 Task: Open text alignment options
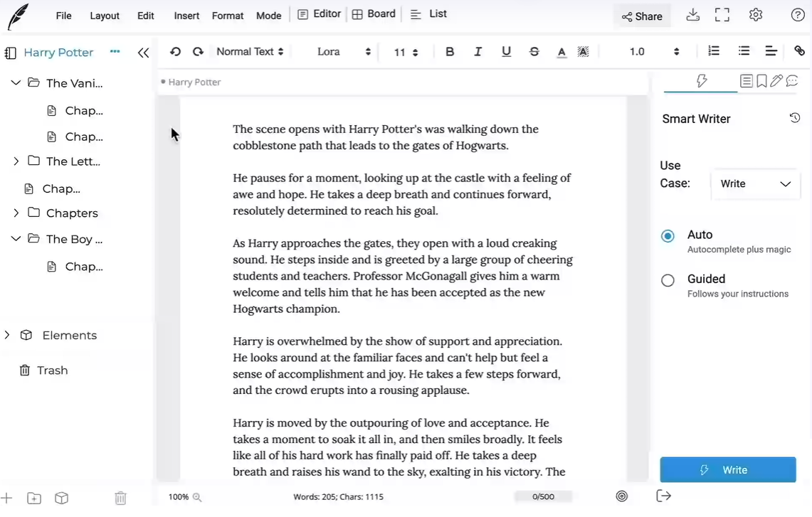tap(771, 50)
